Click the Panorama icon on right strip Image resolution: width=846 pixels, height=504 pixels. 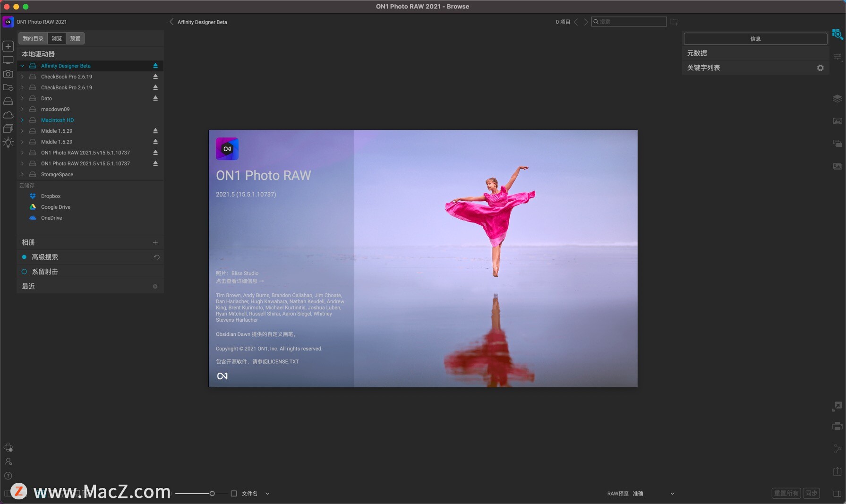(x=837, y=121)
